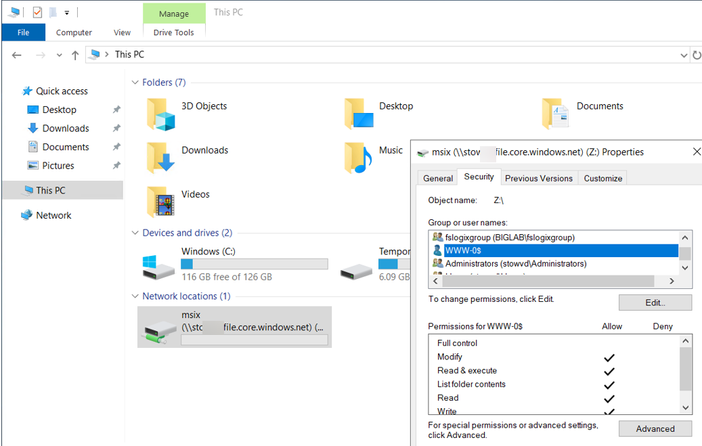Image resolution: width=702 pixels, height=446 pixels.
Task: Click the Pictures icon in sidebar
Action: [x=33, y=165]
